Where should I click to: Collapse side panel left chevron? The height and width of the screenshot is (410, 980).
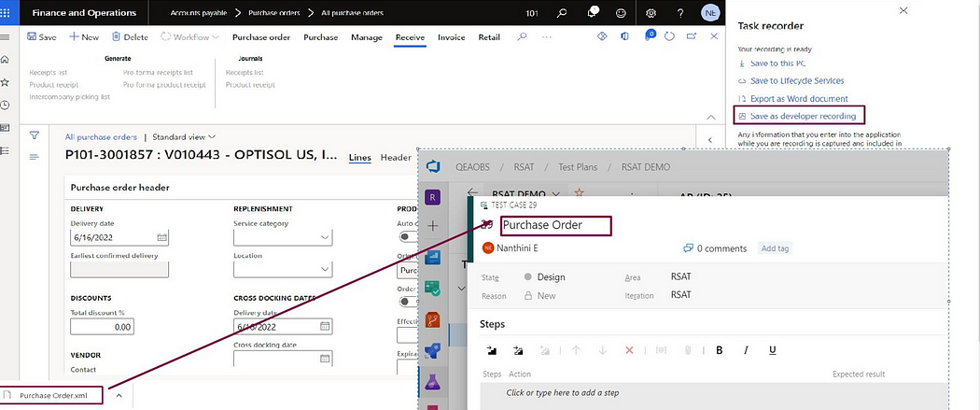[x=710, y=140]
